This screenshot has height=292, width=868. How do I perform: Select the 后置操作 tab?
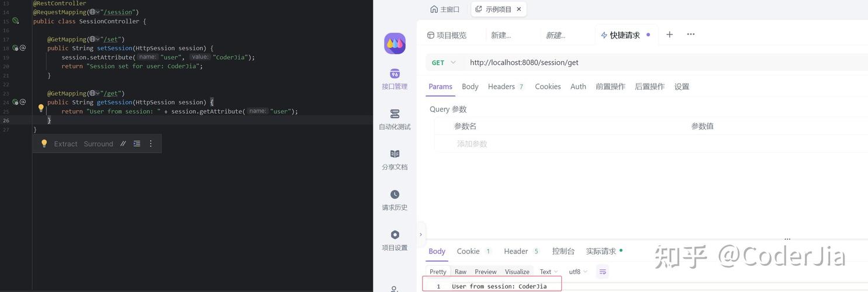649,86
